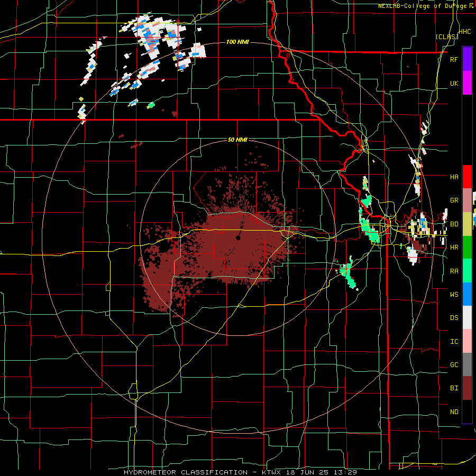Click the IC legend label
476x476 pixels.
pos(454,341)
